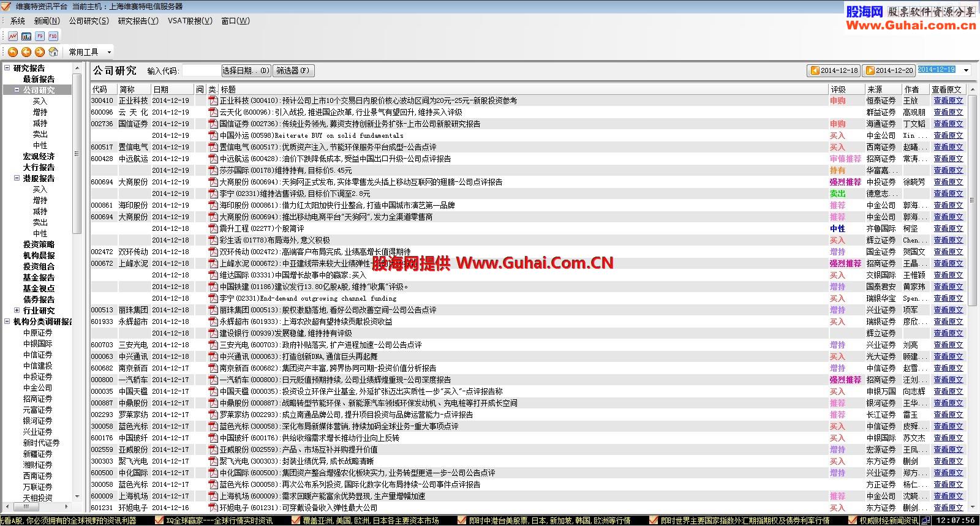The width and height of the screenshot is (980, 526).
Task: Jump to date 2014-12-18 button
Action: click(834, 70)
